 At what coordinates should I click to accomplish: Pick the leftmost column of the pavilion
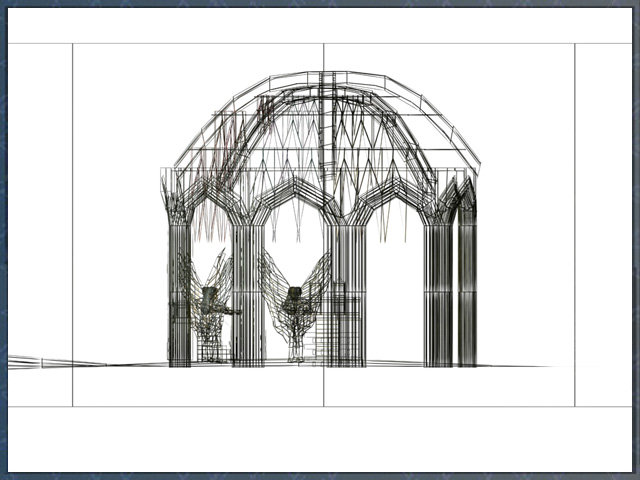(x=180, y=294)
